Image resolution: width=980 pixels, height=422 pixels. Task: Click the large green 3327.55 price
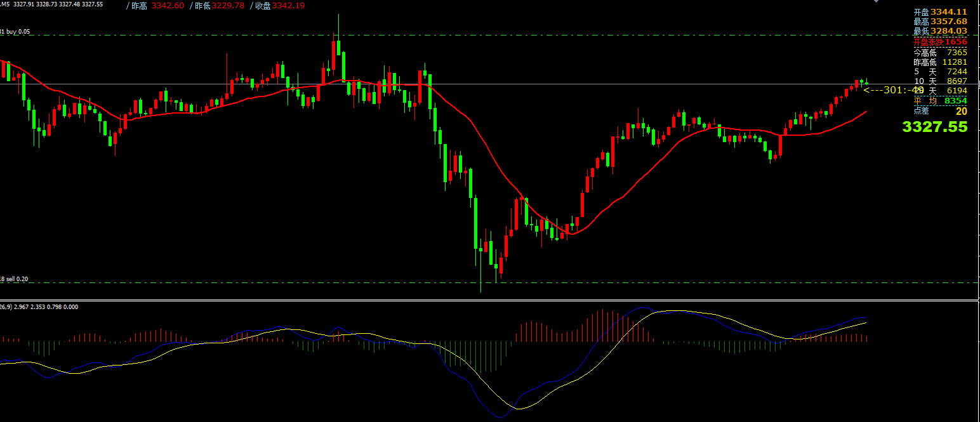[x=935, y=127]
